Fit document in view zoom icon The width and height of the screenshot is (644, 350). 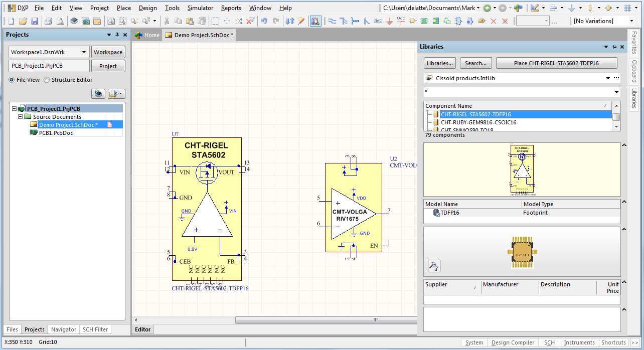coord(110,21)
